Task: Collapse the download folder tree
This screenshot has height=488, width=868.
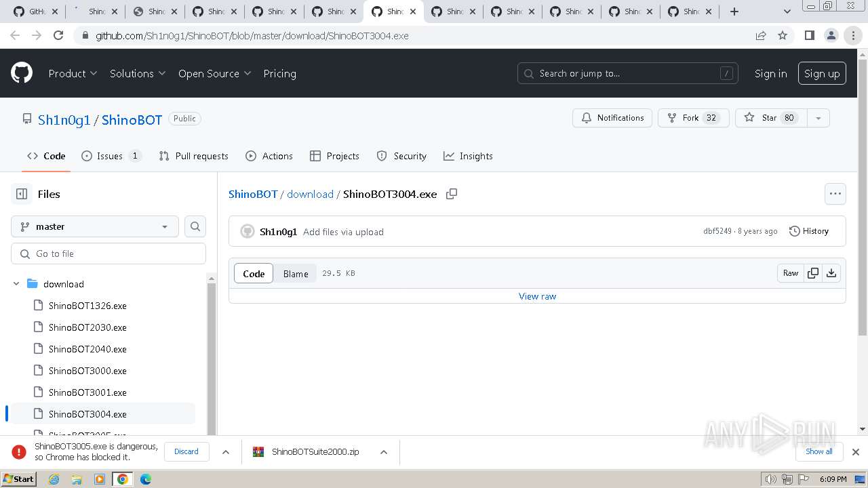Action: pos(16,284)
